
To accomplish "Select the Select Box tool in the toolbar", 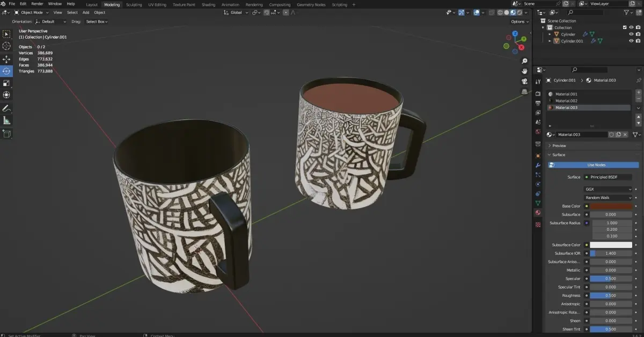I will click(x=6, y=34).
